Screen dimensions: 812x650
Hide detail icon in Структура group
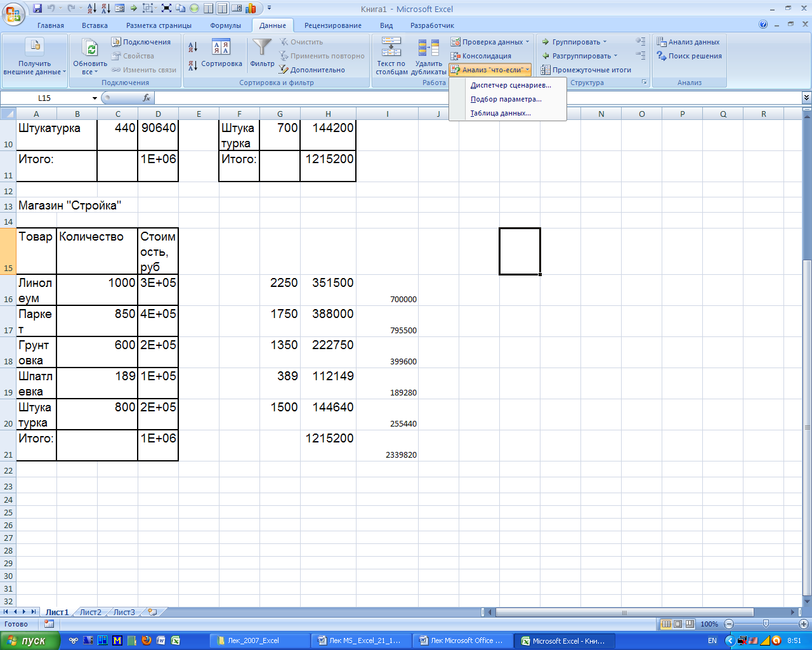click(x=641, y=56)
